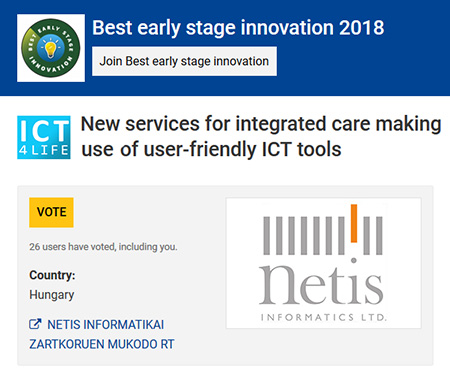Click the lightbulb in the badge center

point(51,49)
